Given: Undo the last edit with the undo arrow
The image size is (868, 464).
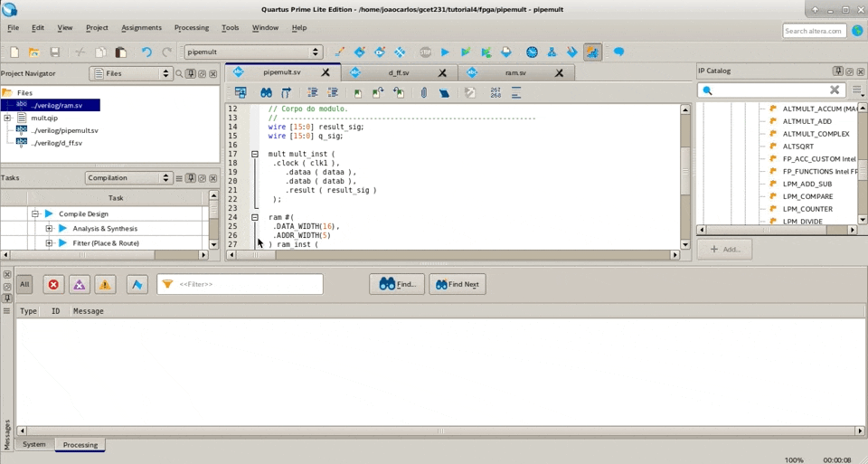Looking at the screenshot, I should [x=146, y=52].
